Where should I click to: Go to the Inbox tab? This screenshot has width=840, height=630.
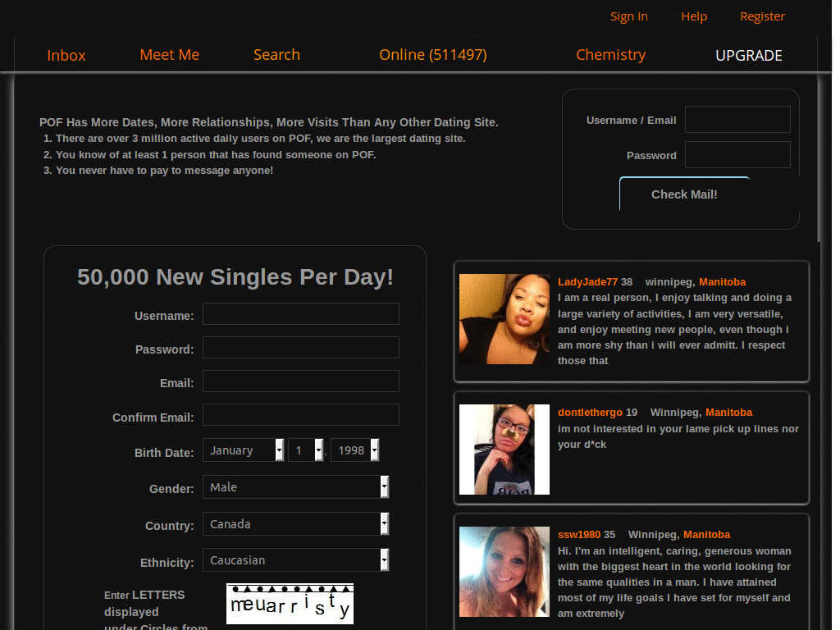point(66,55)
